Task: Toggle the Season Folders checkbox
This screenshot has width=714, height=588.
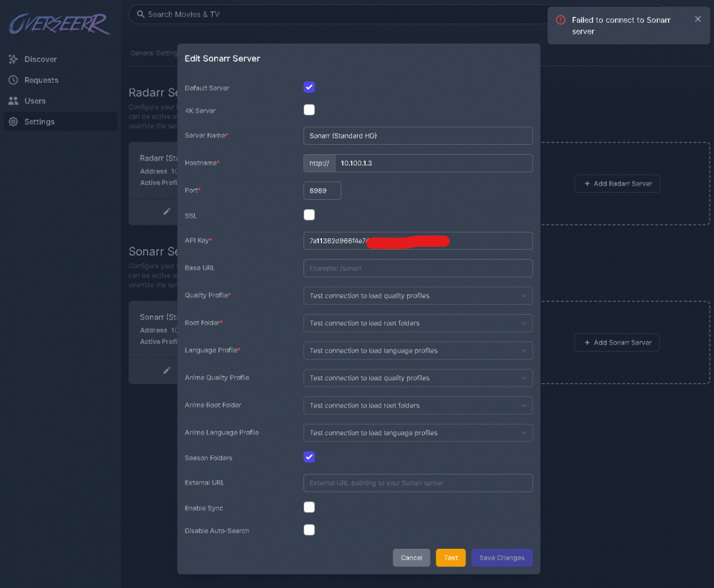Action: point(309,457)
